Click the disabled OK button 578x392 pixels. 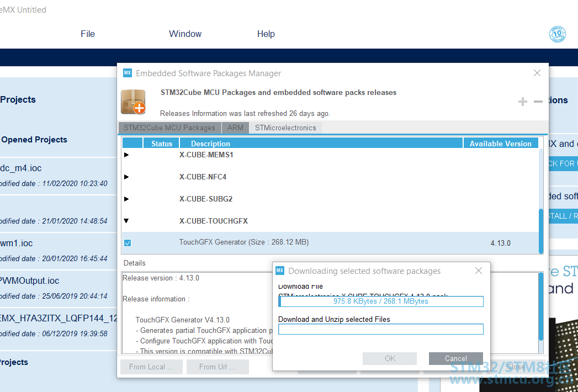390,358
